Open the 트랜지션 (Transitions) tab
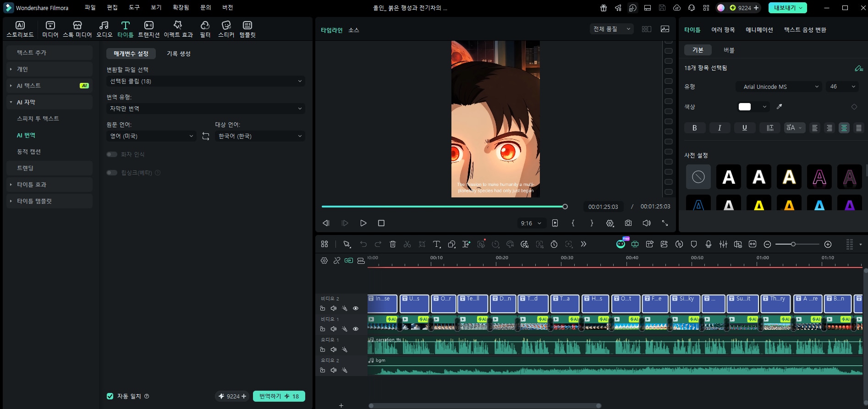Screen dimensions: 868x409 pyautogui.click(x=149, y=29)
